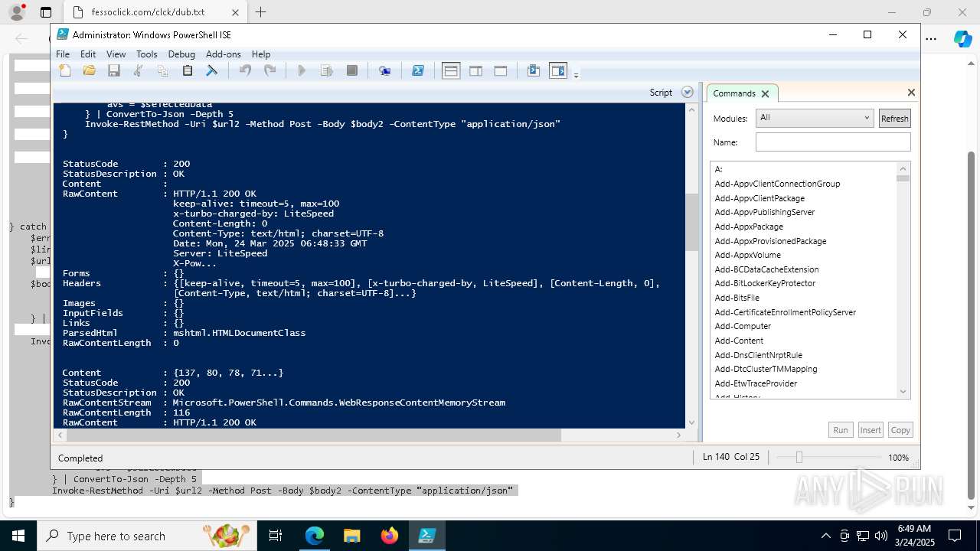Open Firefox from taskbar

(390, 536)
